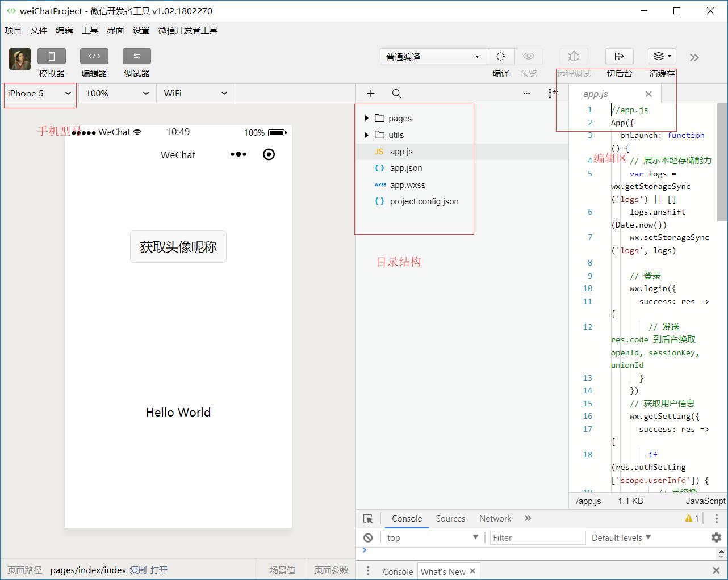Open the 项目 menu
The image size is (728, 580).
(x=13, y=30)
